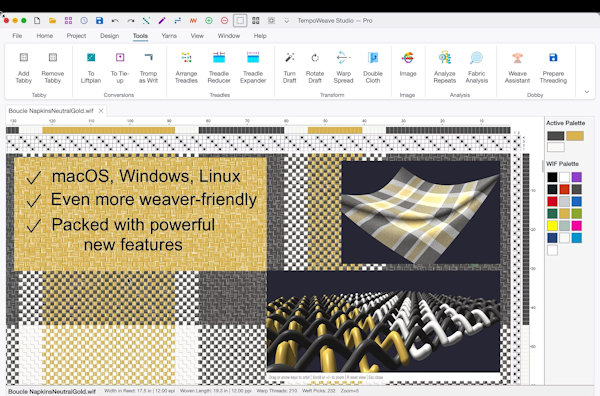Toggle the selected square frame icon in title bar
The height and width of the screenshot is (396, 600).
pyautogui.click(x=240, y=21)
